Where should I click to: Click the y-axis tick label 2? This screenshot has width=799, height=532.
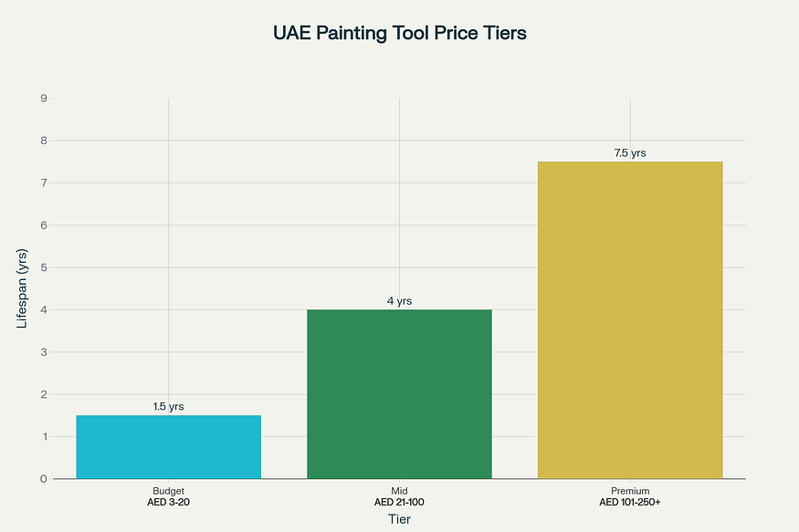[44, 394]
